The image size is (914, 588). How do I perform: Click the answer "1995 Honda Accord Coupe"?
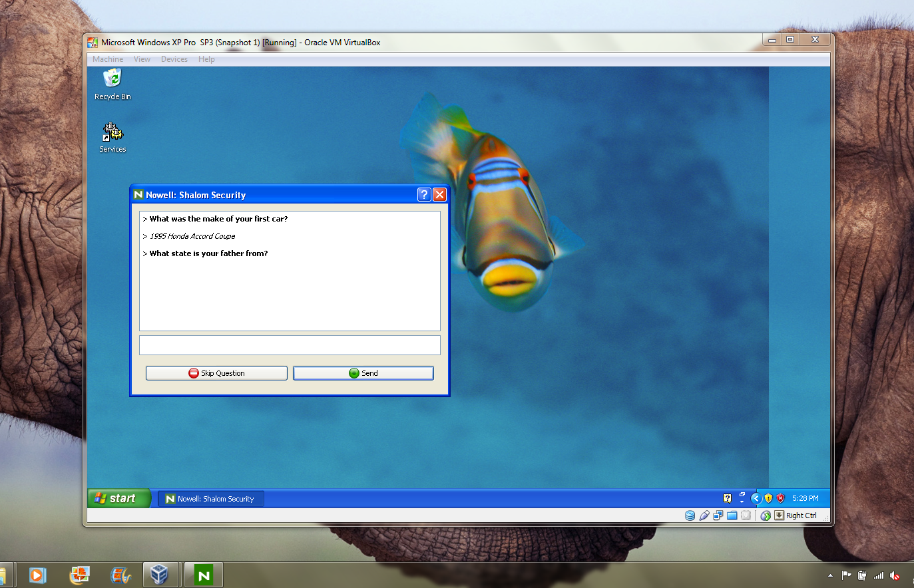[x=192, y=236]
